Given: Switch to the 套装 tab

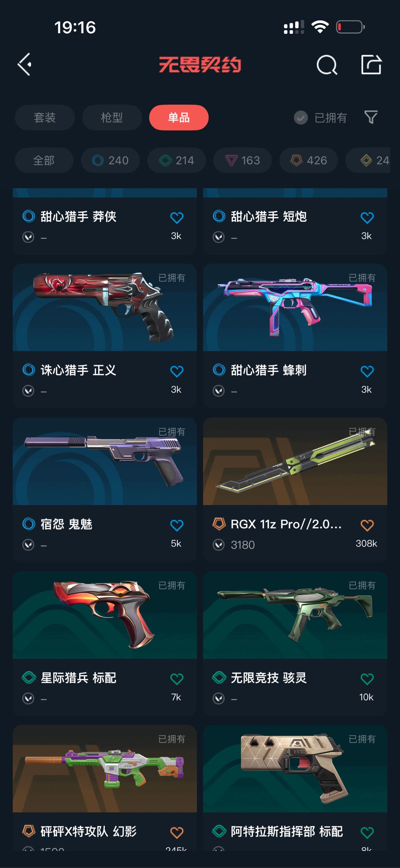Looking at the screenshot, I should [x=45, y=118].
